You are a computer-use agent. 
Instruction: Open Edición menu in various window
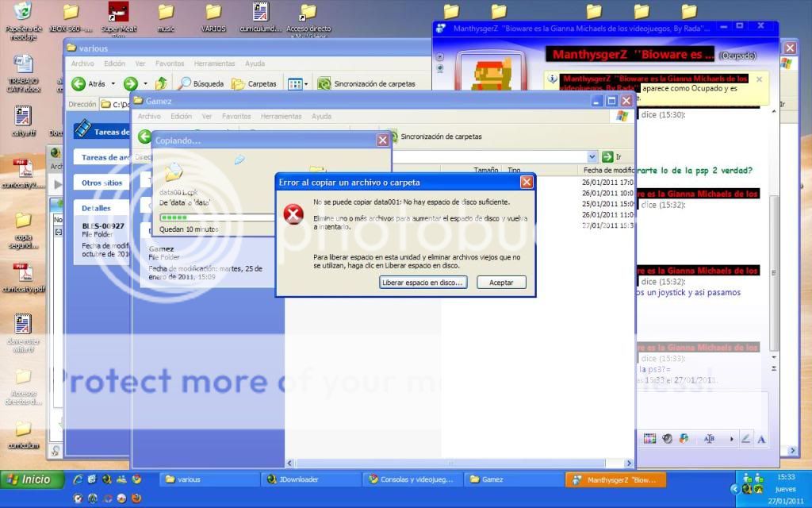coord(114,63)
